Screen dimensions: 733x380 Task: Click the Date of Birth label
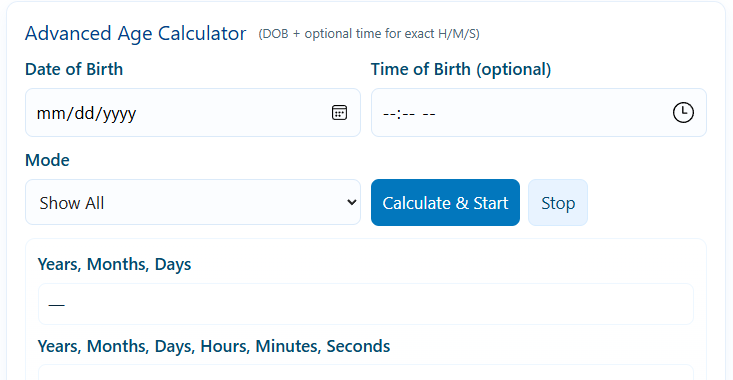[74, 69]
